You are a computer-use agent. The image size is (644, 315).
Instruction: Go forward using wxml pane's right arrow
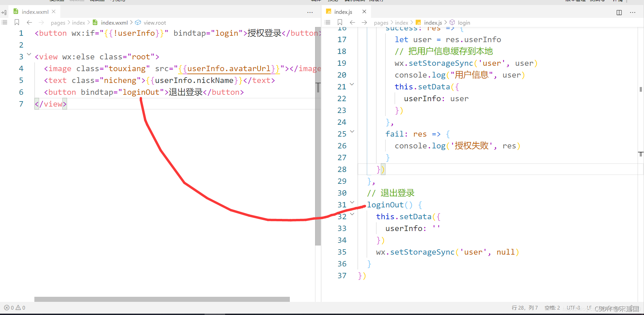click(x=41, y=22)
